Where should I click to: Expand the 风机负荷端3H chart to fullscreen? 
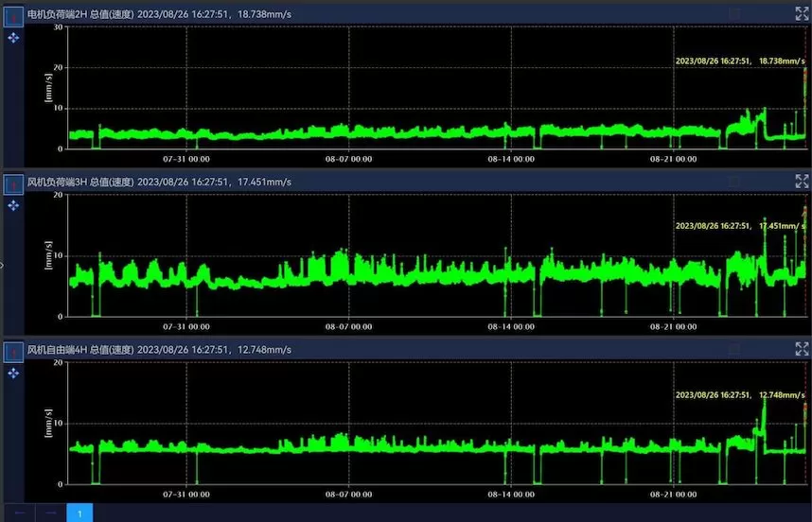(801, 181)
